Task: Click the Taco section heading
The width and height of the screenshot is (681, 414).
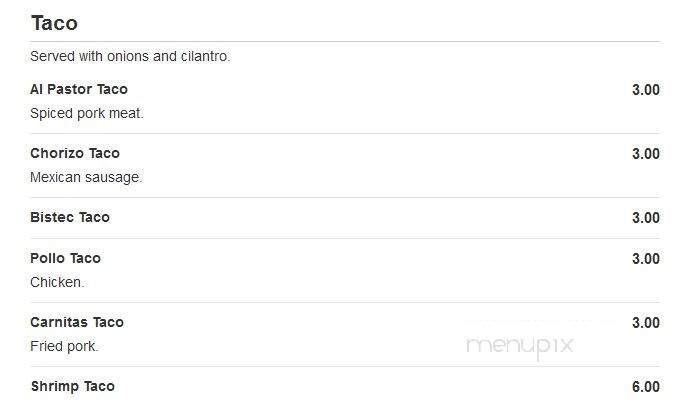Action: (54, 23)
